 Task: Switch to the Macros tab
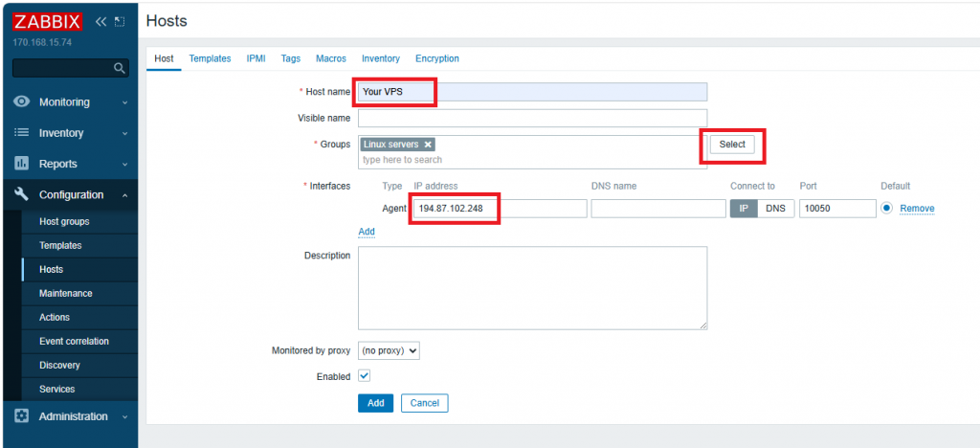(x=331, y=58)
